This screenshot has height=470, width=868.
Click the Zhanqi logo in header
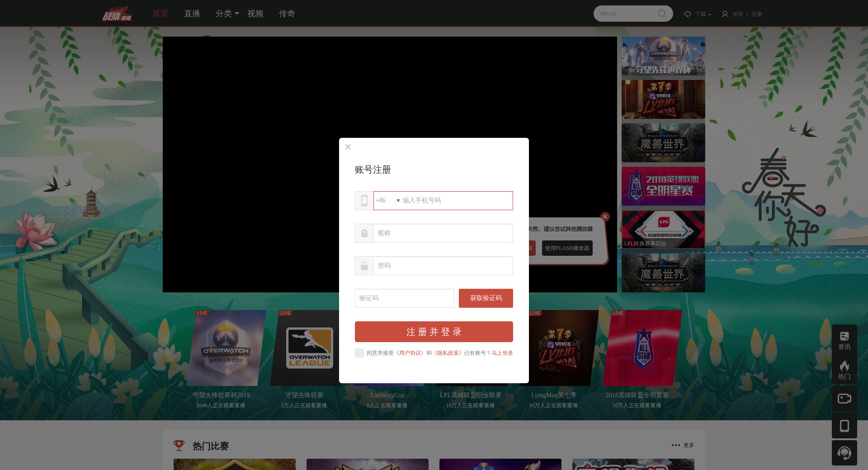(x=117, y=14)
